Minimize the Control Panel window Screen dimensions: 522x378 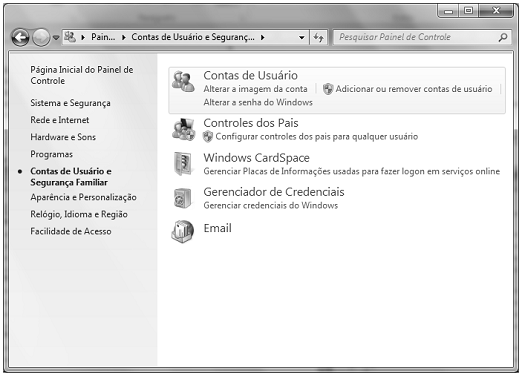[448, 11]
